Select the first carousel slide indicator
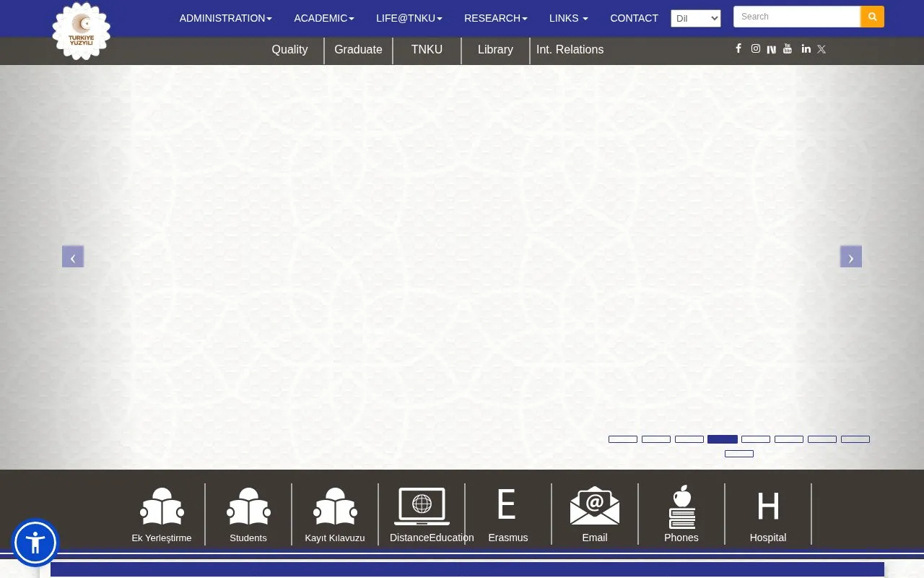Viewport: 924px width, 578px height. coord(623,439)
